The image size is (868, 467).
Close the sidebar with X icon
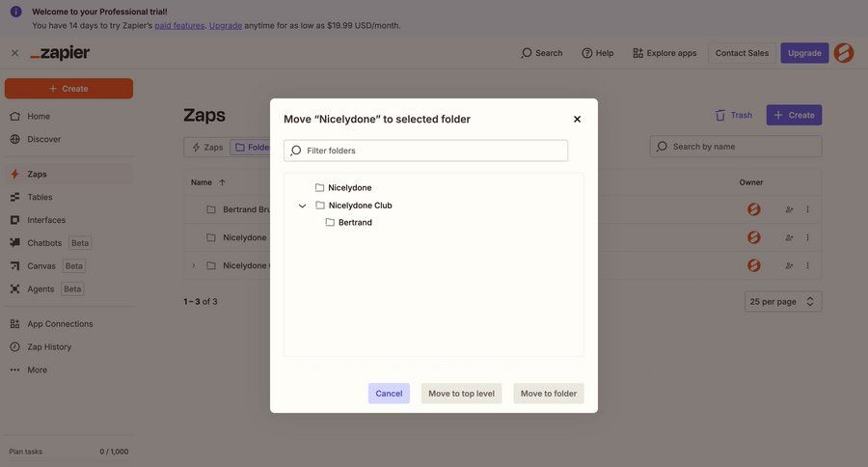coord(14,53)
